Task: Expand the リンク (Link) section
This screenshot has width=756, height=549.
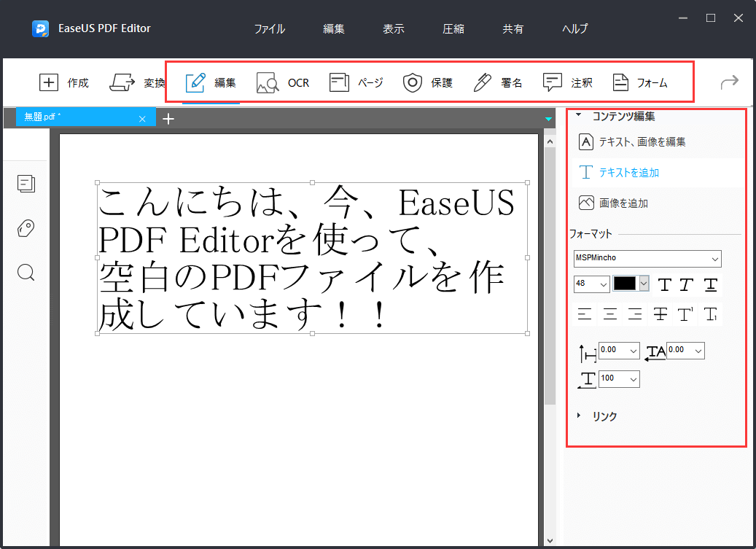Action: (579, 416)
